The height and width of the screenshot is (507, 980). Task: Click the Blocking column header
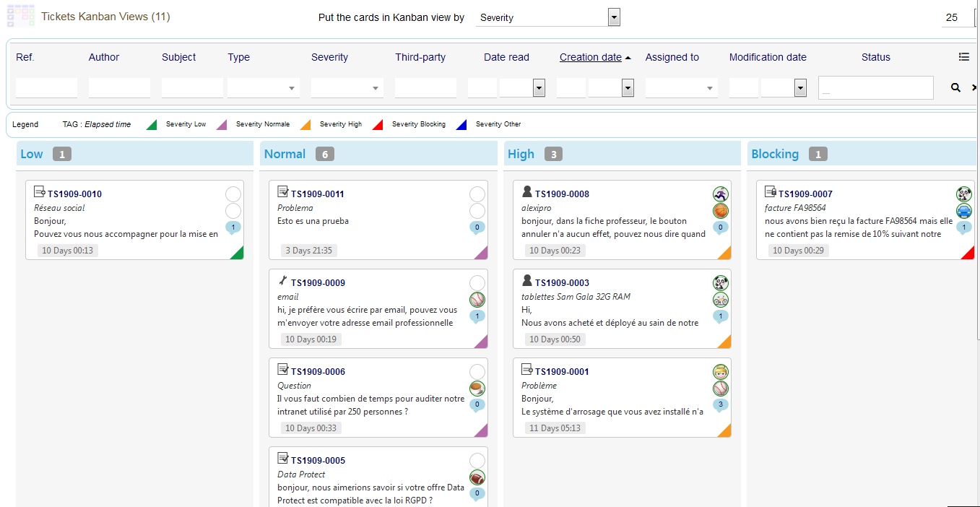774,154
